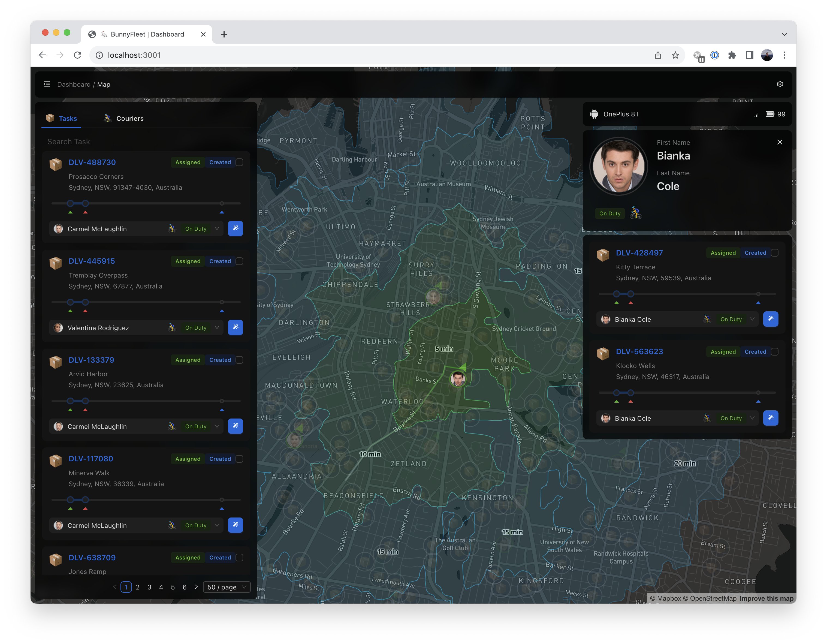Close the Bianka Cole courier panel

point(779,142)
